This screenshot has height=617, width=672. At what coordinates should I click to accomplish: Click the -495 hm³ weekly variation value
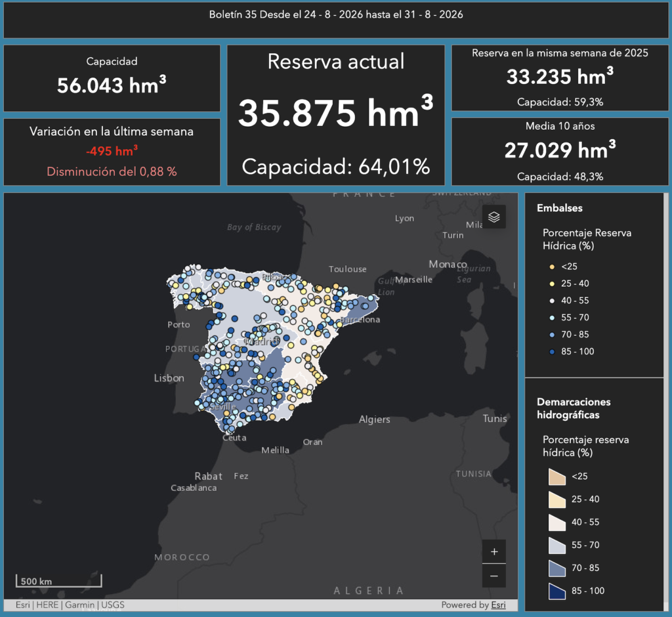click(112, 151)
